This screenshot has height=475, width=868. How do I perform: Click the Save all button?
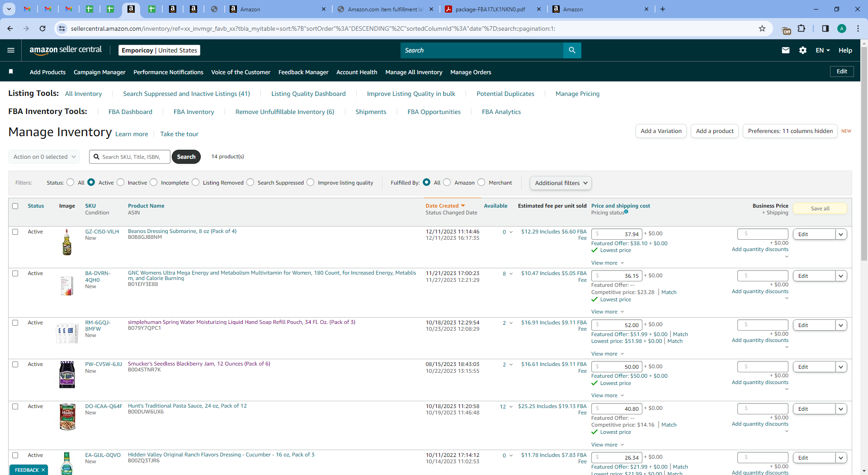[820, 209]
